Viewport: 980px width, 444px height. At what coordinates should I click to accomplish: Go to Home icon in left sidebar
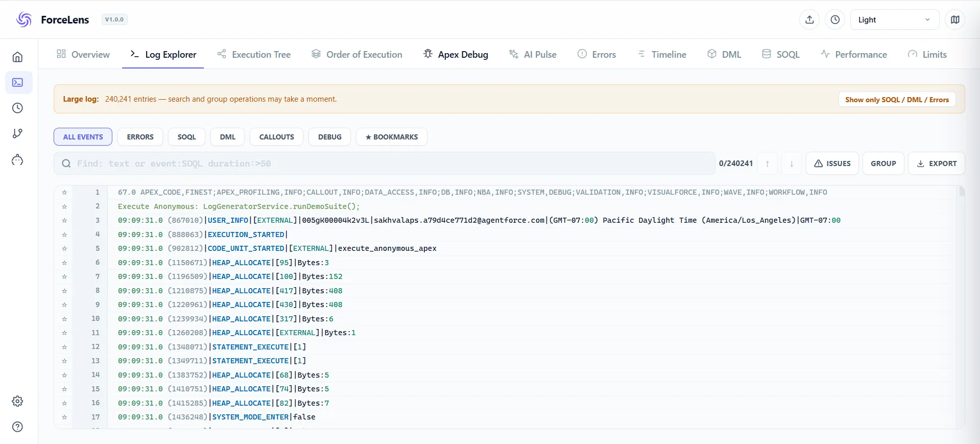(x=18, y=57)
